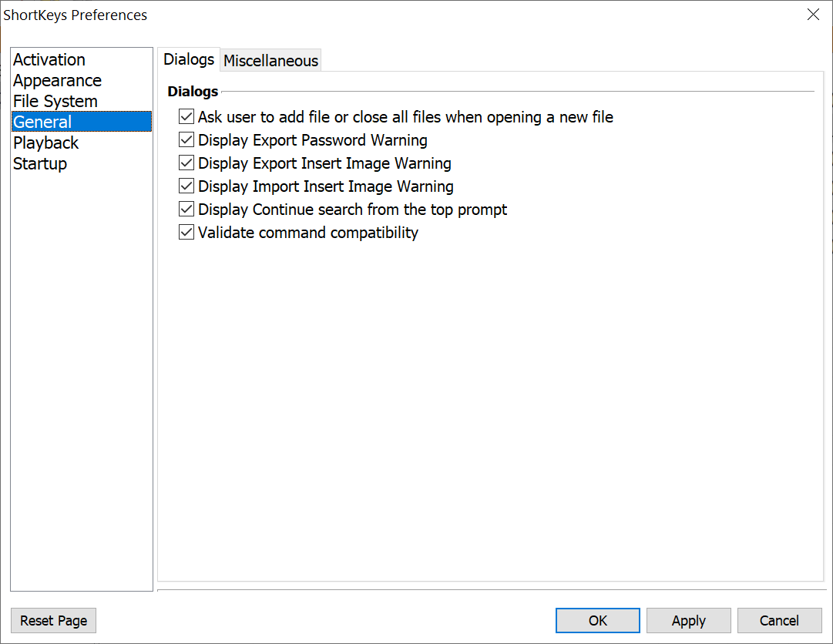Open the Appearance preferences page

coord(57,81)
